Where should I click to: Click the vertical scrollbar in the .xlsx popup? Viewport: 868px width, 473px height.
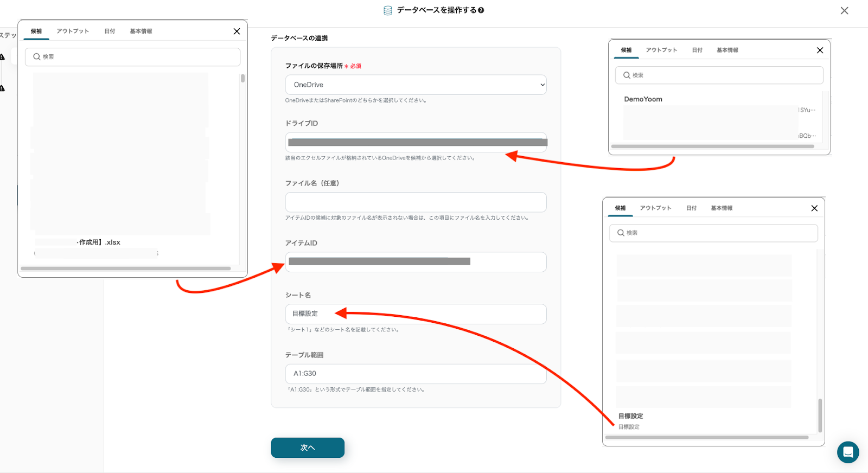pos(242,78)
